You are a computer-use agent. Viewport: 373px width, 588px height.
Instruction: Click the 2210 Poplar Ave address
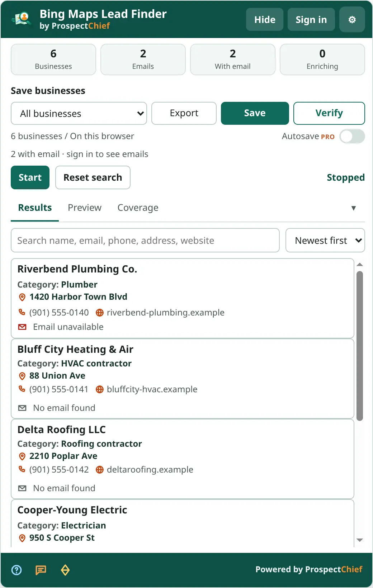click(63, 456)
